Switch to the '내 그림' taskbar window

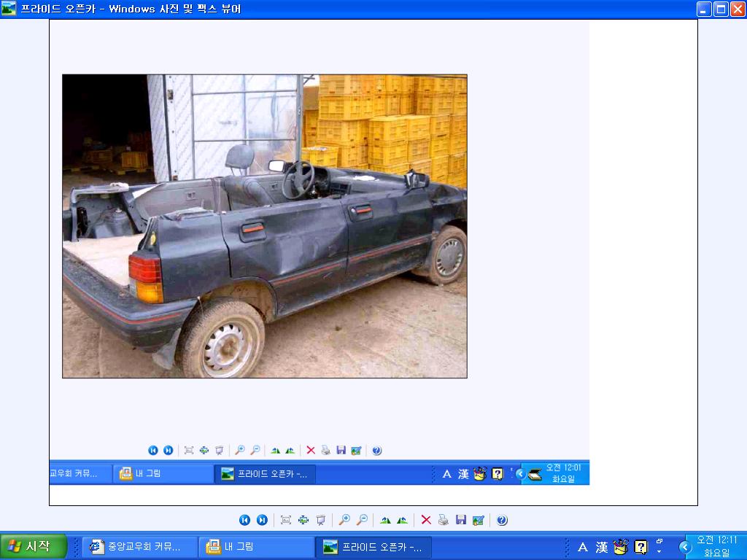(x=255, y=547)
